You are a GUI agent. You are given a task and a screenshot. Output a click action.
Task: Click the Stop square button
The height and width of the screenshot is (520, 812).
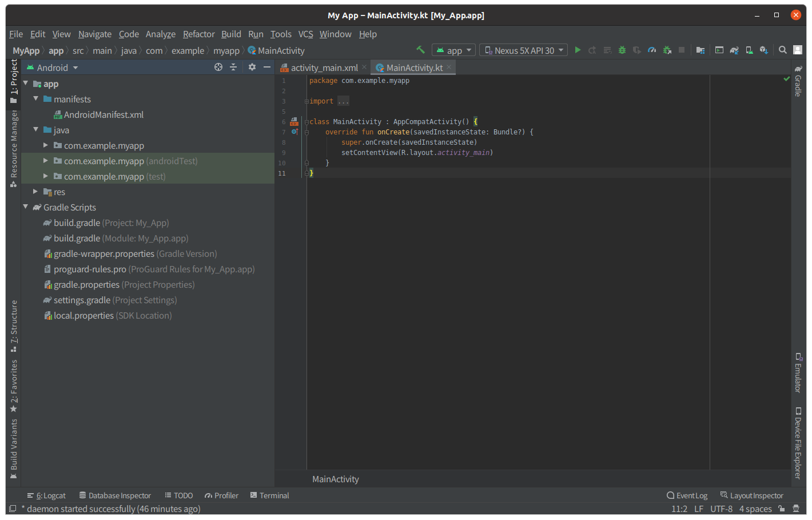(682, 50)
